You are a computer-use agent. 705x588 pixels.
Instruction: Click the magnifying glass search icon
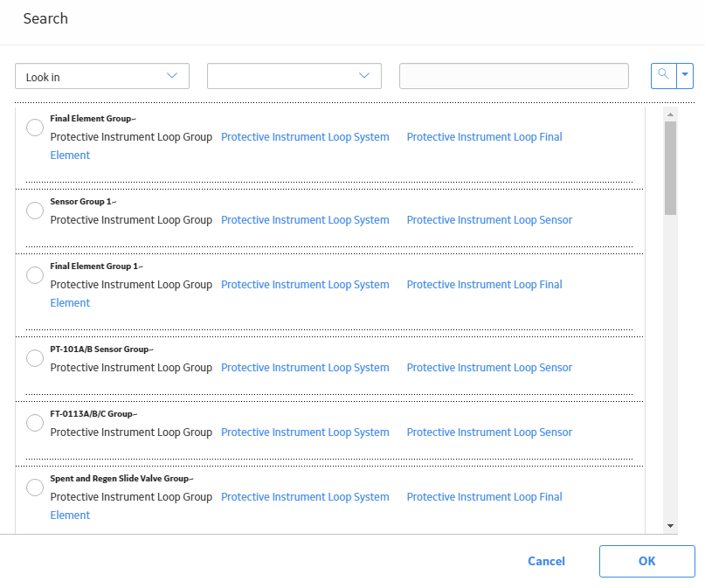click(x=664, y=75)
